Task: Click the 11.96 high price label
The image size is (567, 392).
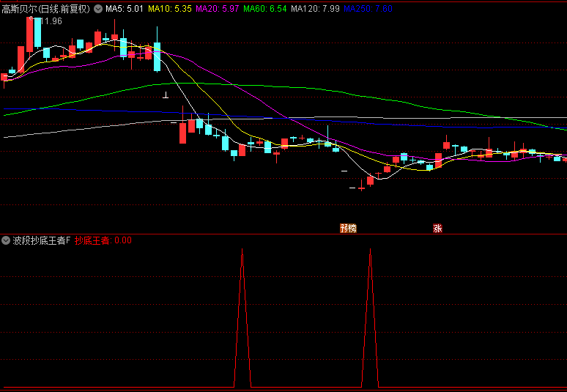Action: [51, 21]
